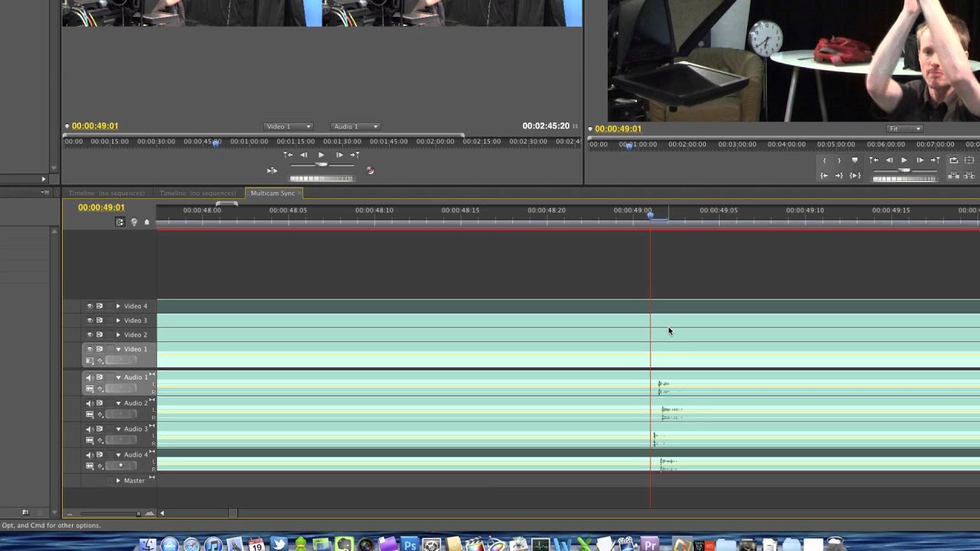Viewport: 980px width, 551px height.
Task: Open Premiere Pro icon in the Dock
Action: (x=650, y=544)
